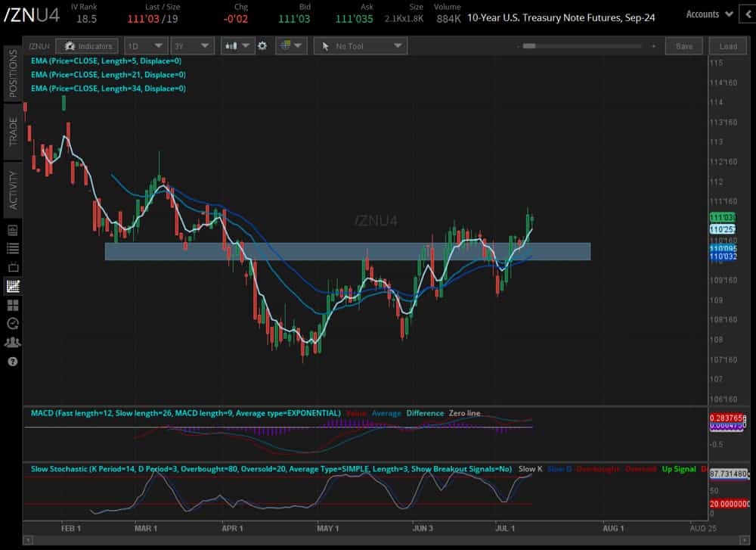
Task: Select the Charts icon in left sidebar
Action: click(x=13, y=286)
